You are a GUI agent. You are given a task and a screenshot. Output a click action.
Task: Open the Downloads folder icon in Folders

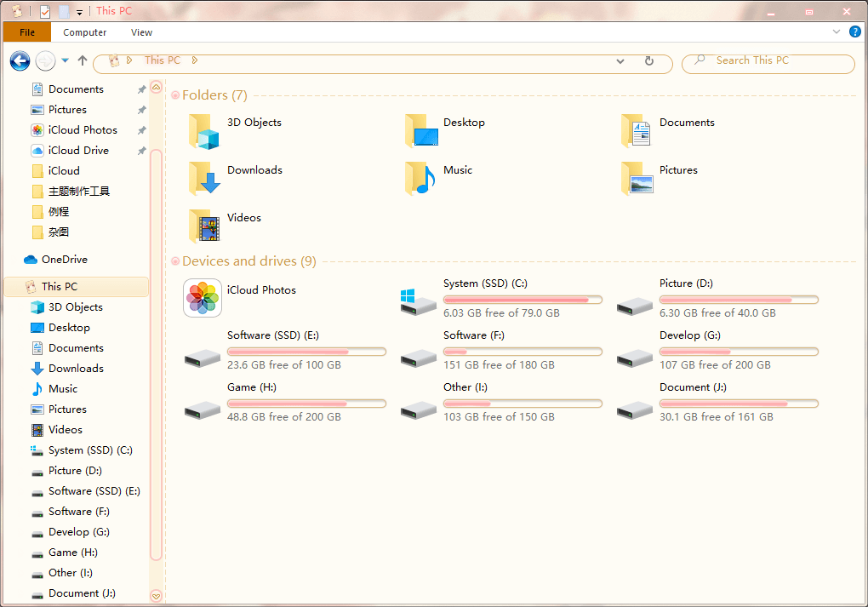pyautogui.click(x=203, y=179)
